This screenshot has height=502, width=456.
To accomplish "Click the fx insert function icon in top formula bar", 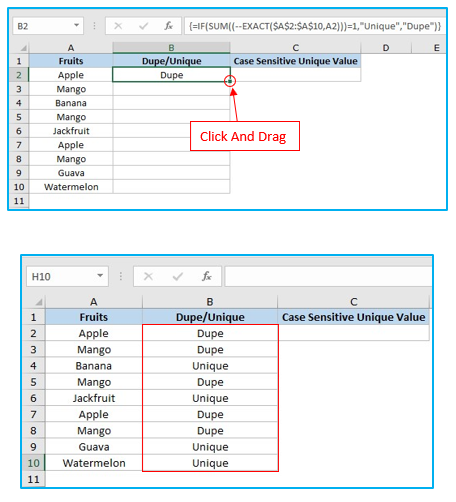I will [x=169, y=26].
